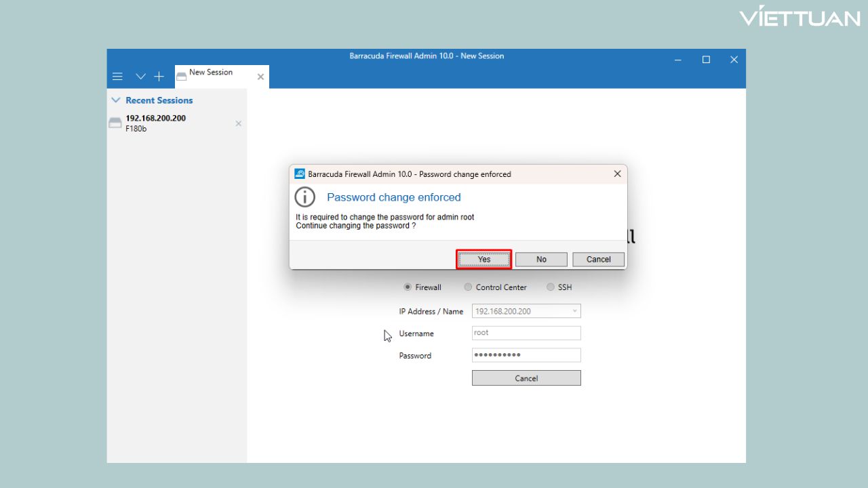Select the Control Center radio button

coord(468,287)
